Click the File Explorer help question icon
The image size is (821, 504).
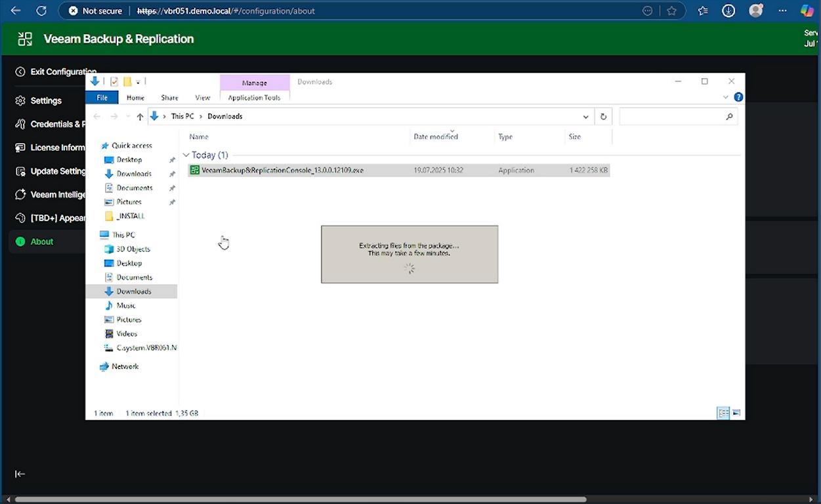point(738,97)
